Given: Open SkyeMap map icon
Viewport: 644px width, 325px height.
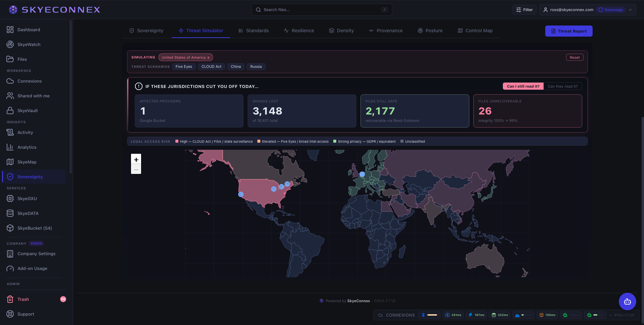Looking at the screenshot, I should (x=10, y=162).
